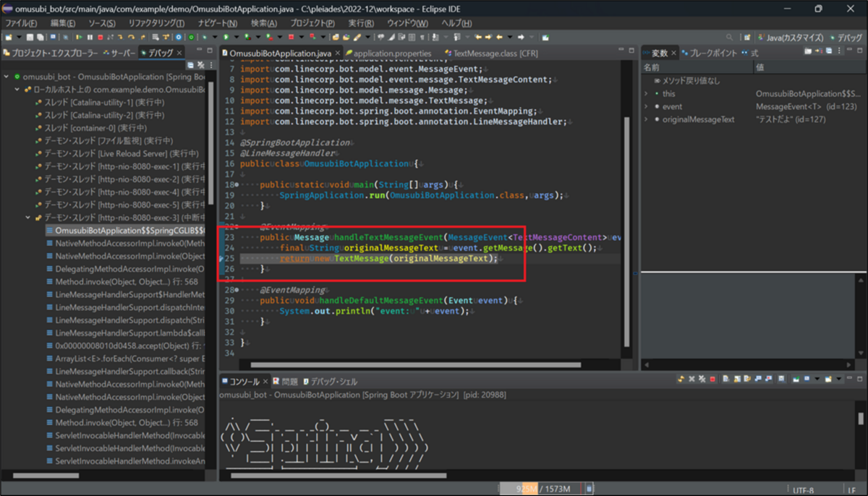868x496 pixels.
Task: Click the green Run launch toolbar icon
Action: [x=226, y=36]
